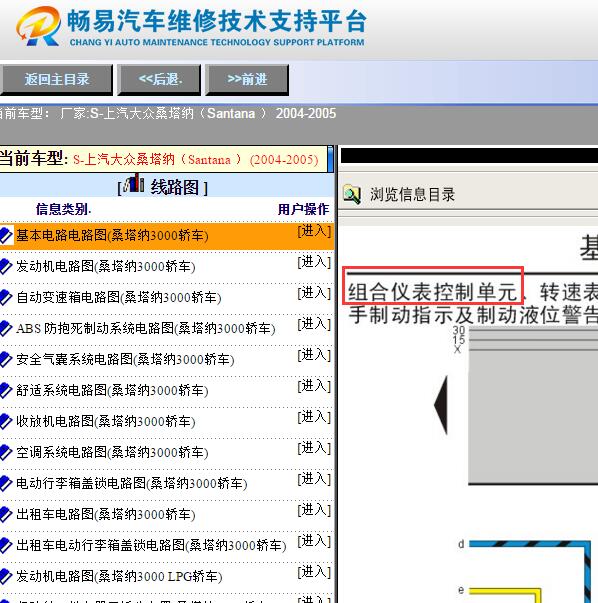
Task: Select 安全气囊系统电路图 entry
Action: 125,359
